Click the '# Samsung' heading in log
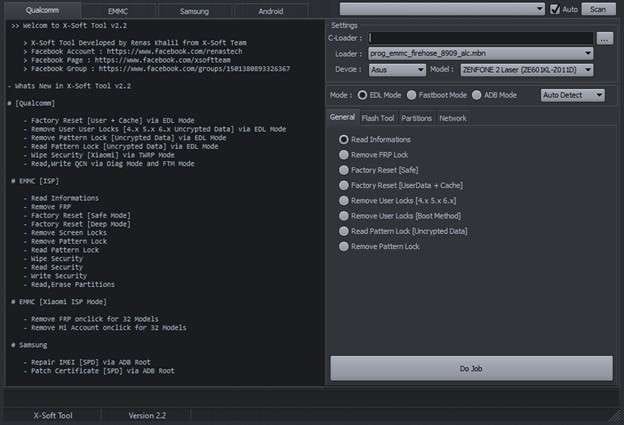This screenshot has height=425, width=624. tap(29, 345)
